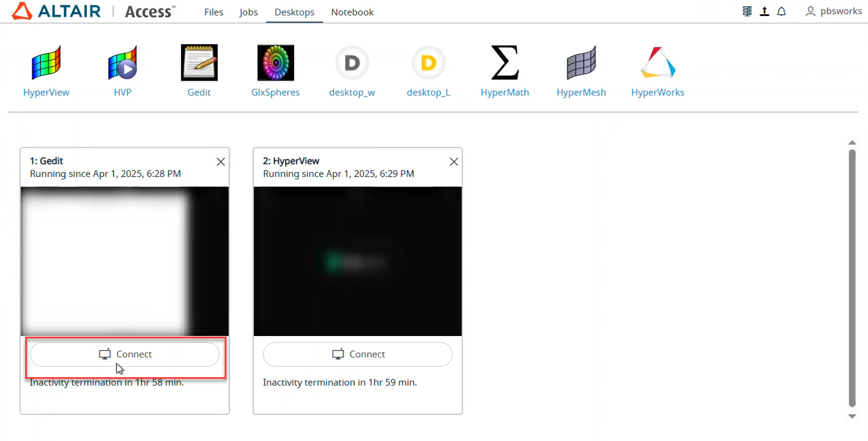Screen dimensions: 868x441
Task: Open the server cluster icon in header
Action: [x=747, y=11]
